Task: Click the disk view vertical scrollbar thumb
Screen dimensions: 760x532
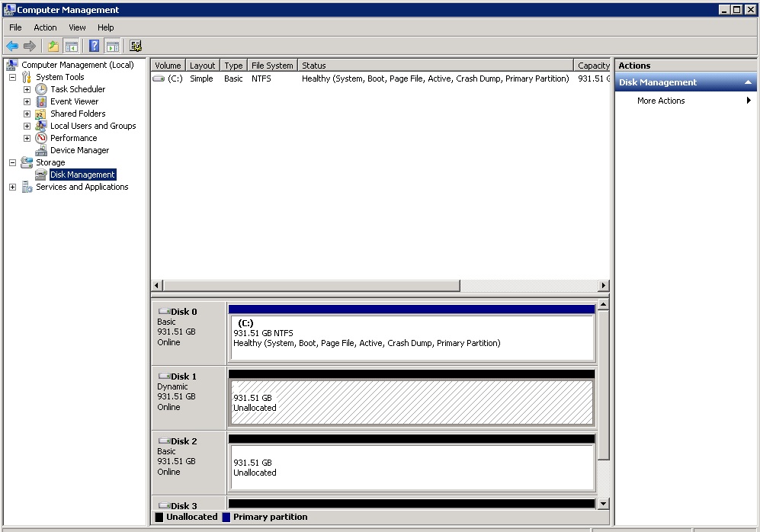Action: pos(603,385)
